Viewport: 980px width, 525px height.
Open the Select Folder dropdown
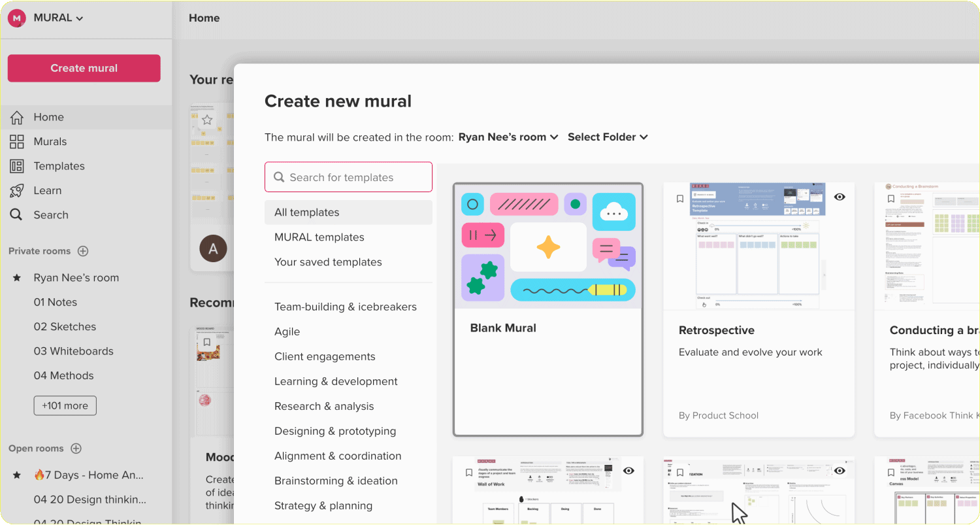coord(608,137)
